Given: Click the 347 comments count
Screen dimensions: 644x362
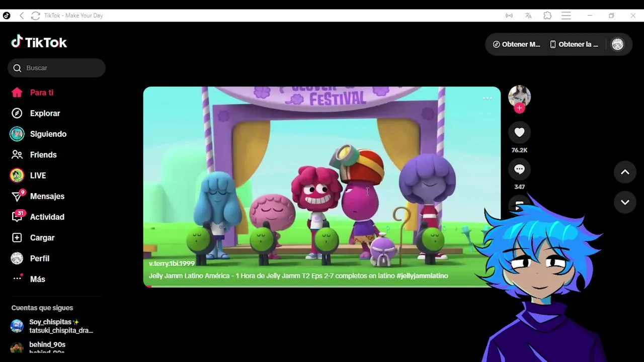Looking at the screenshot, I should (x=519, y=187).
